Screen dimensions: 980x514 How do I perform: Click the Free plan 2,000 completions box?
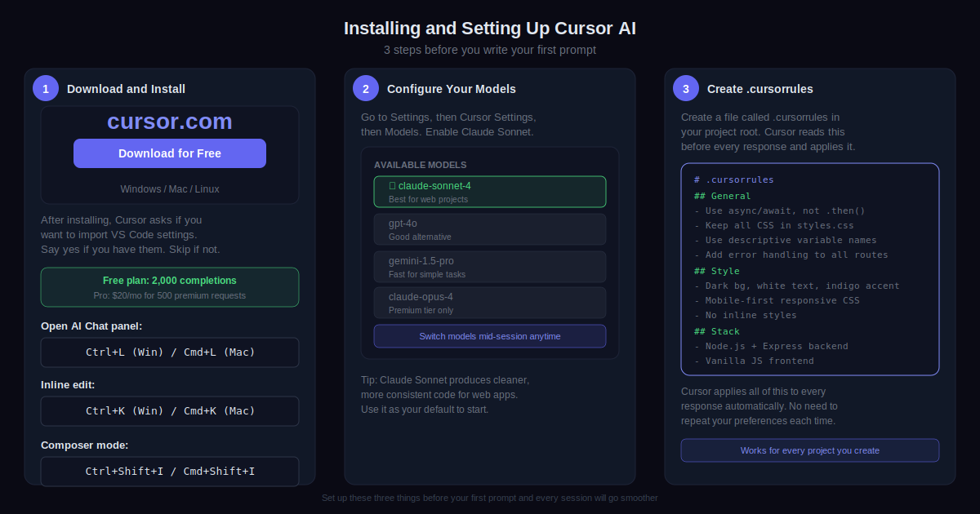(170, 287)
